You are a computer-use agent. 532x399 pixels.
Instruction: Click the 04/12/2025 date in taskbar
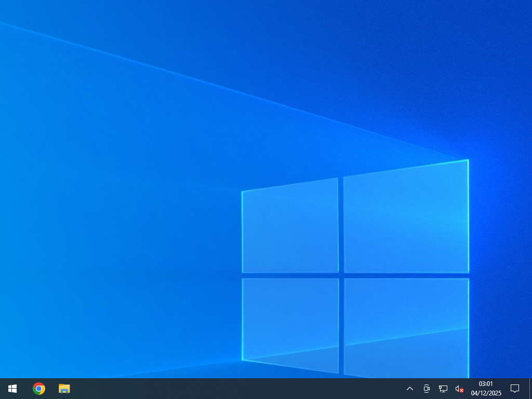pyautogui.click(x=486, y=393)
